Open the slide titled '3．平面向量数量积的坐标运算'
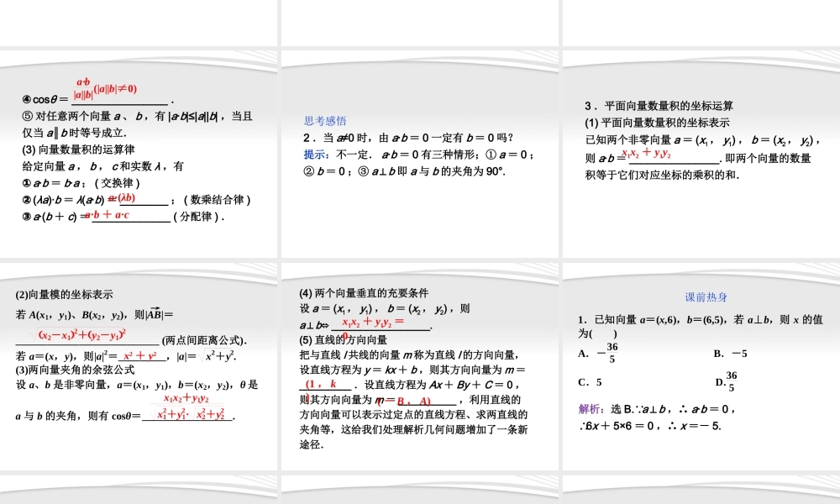This screenshot has width=840, height=504. 701,154
